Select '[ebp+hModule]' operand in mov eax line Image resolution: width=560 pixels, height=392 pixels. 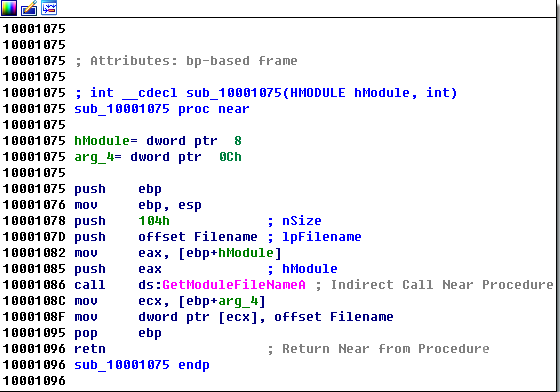tap(230, 253)
